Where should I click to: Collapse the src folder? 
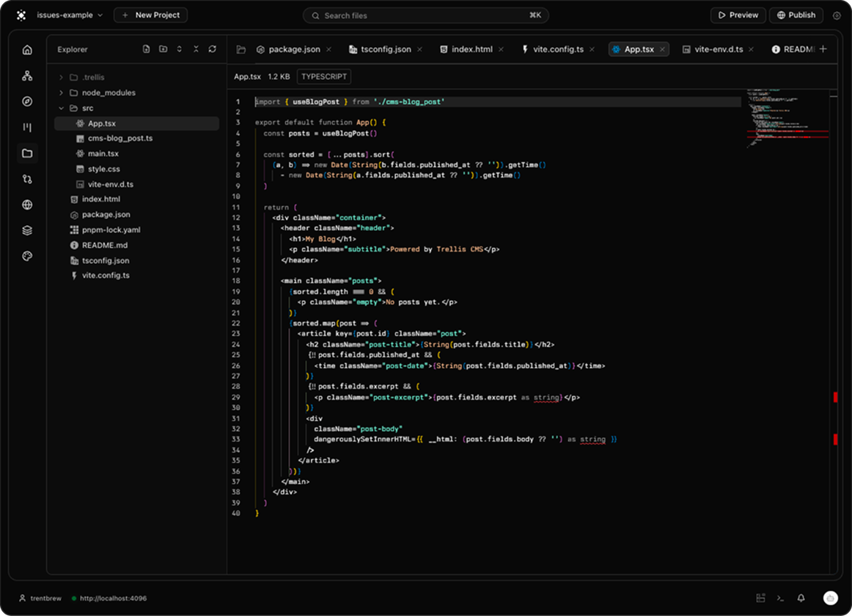[x=62, y=109]
